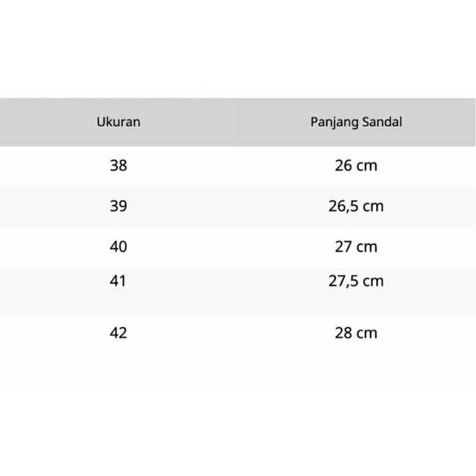Click size 42 in the last row
This screenshot has width=476, height=476.
pos(118,333)
